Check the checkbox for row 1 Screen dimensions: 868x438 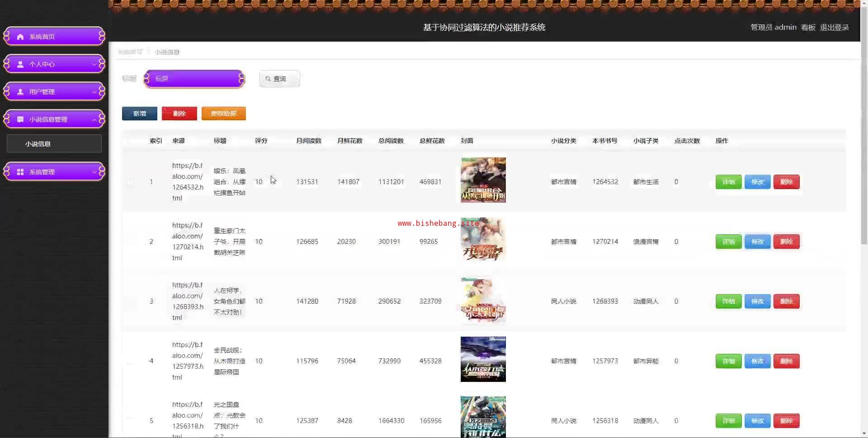[x=130, y=182]
